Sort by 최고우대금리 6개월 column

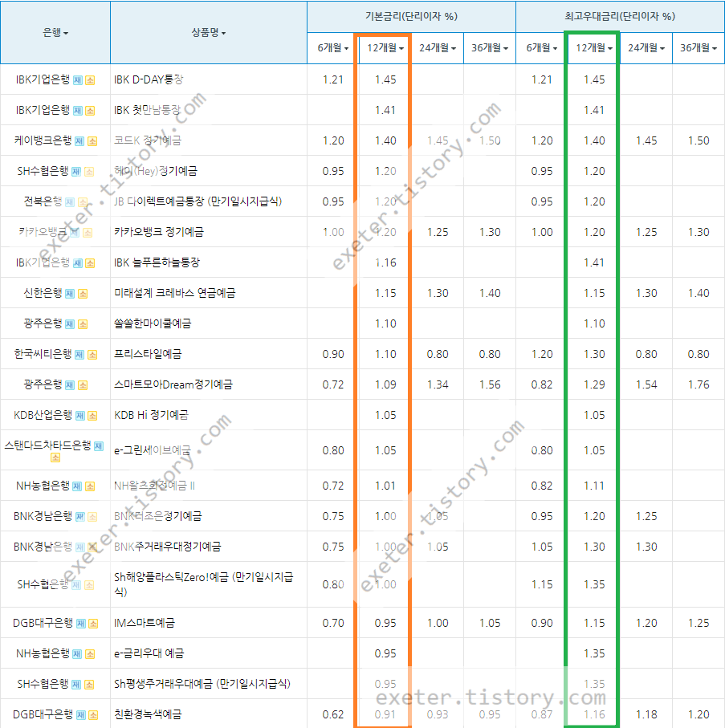[542, 48]
